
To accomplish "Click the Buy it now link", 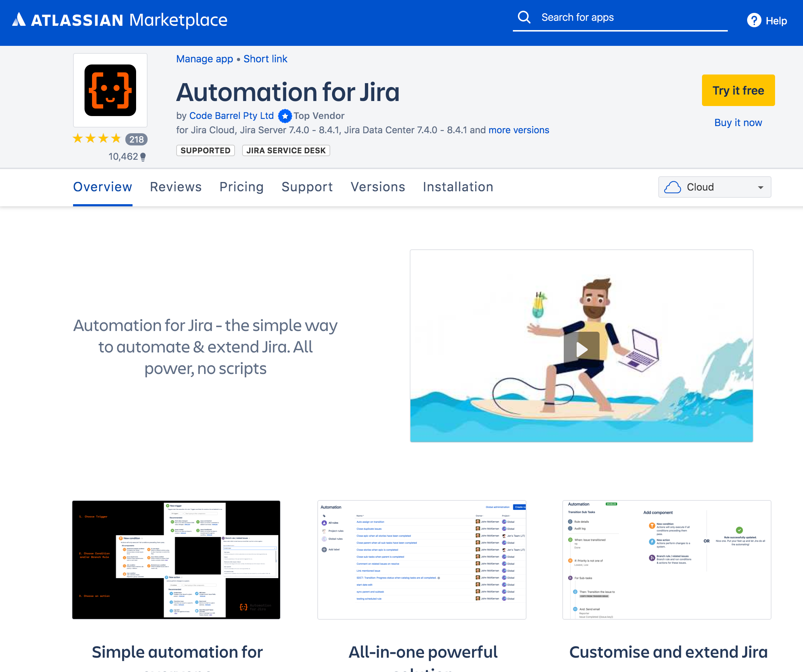I will click(738, 123).
